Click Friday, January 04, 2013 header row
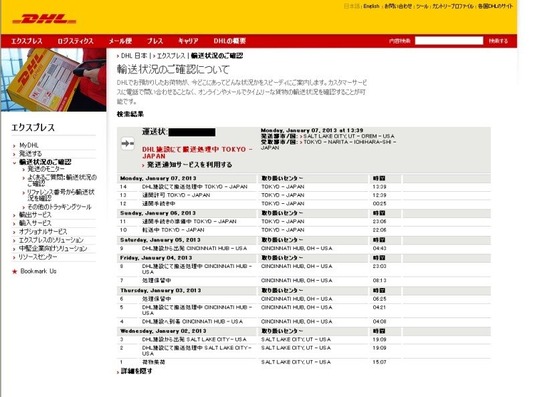This screenshot has width=535, height=397. [x=304, y=258]
